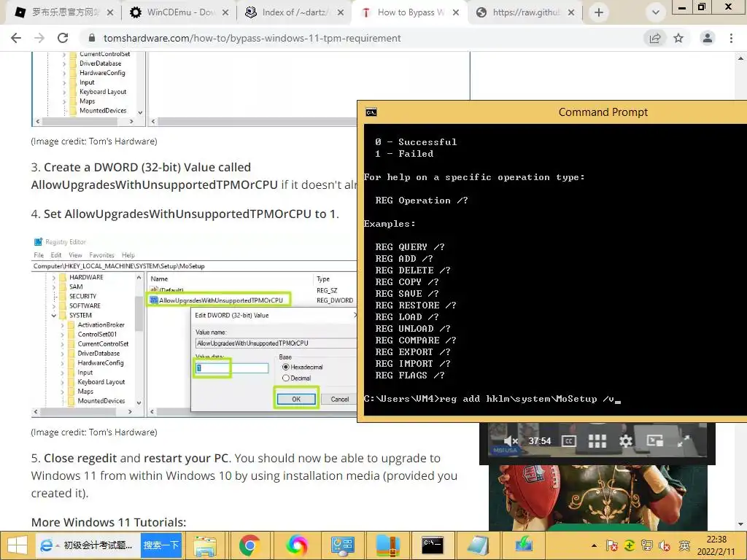
Task: Switch video to picture-in-picture mode
Action: (x=654, y=440)
